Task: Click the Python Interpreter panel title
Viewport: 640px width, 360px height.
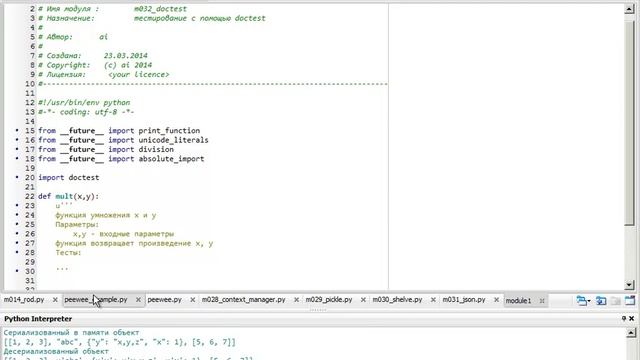Action: (38, 318)
